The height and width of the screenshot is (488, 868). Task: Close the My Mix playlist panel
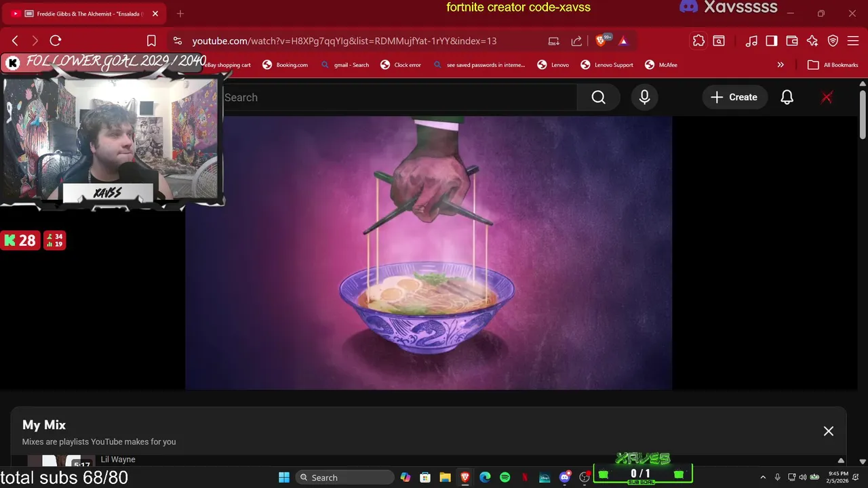[829, 431]
